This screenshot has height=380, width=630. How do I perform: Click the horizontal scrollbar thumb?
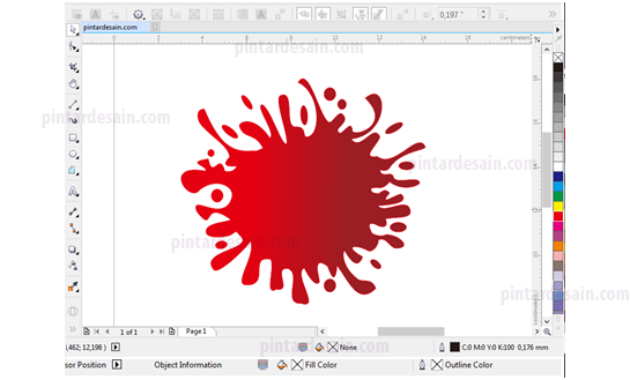pos(411,331)
